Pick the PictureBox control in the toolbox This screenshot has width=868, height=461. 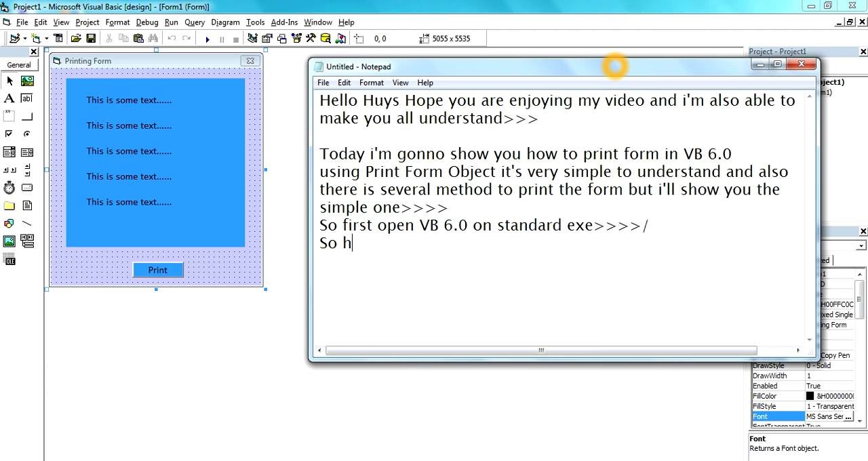pyautogui.click(x=27, y=81)
